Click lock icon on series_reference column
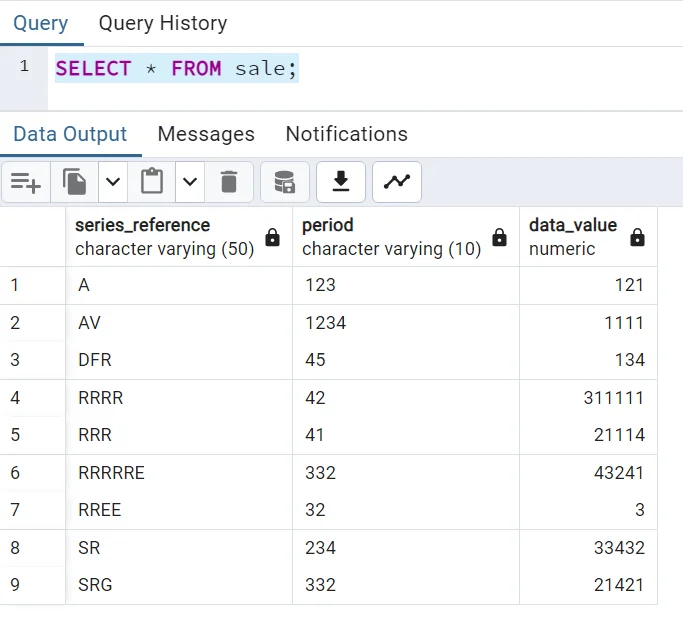The height and width of the screenshot is (619, 683). [x=272, y=237]
